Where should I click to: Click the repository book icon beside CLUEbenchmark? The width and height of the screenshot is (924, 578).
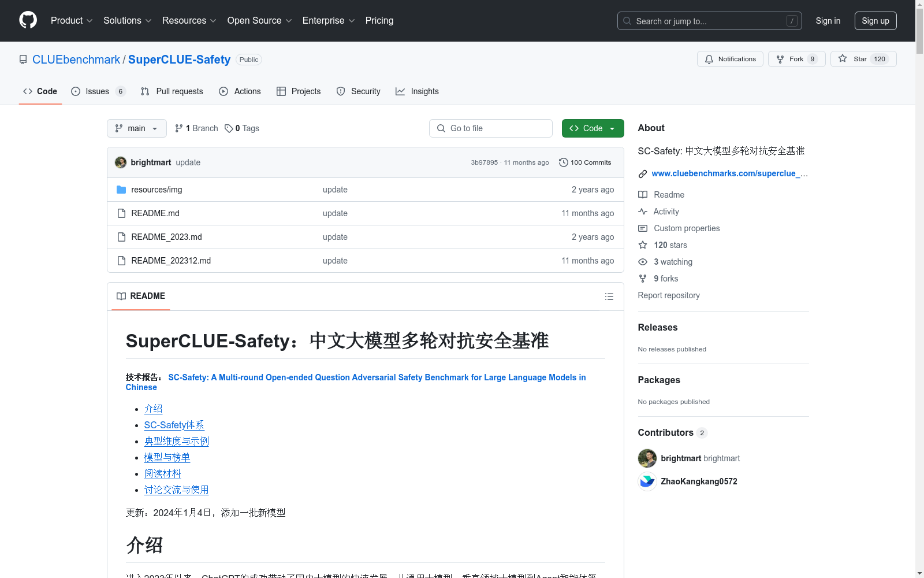tap(23, 60)
